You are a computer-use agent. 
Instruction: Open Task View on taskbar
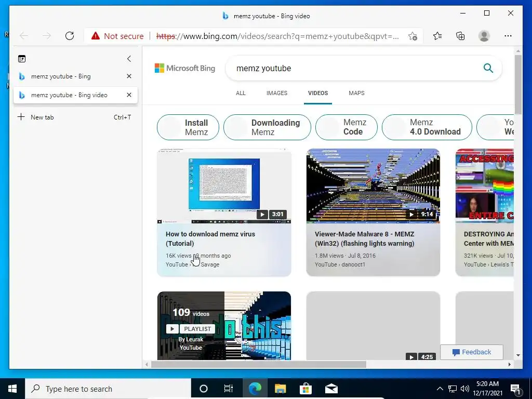(229, 389)
